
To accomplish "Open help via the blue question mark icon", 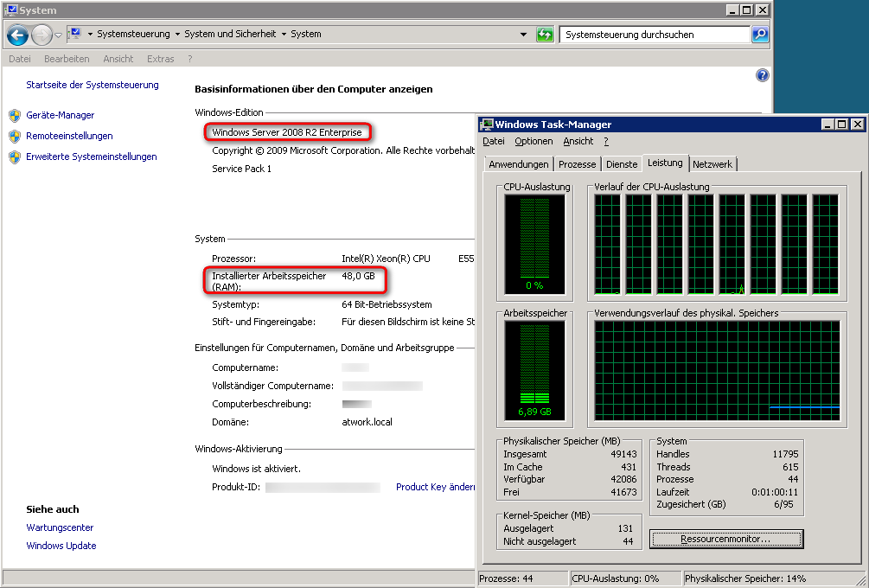I will [x=762, y=75].
